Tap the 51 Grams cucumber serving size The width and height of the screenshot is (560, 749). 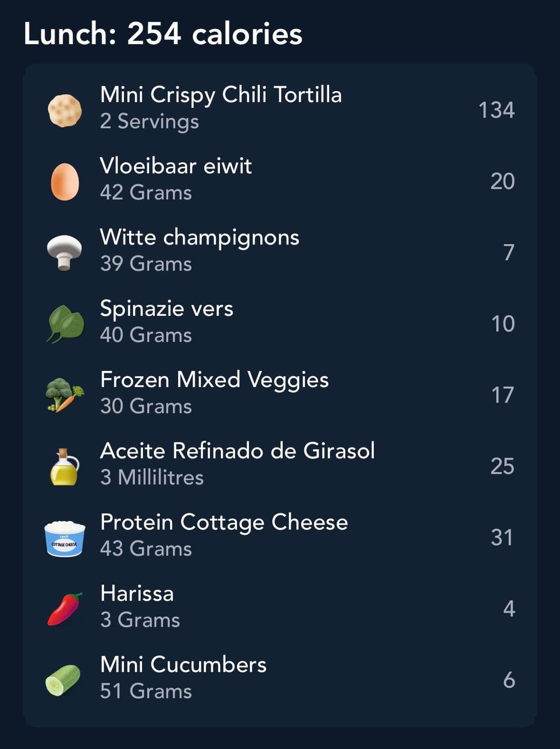point(146,691)
